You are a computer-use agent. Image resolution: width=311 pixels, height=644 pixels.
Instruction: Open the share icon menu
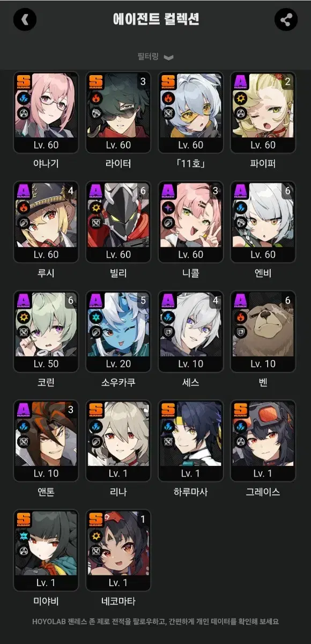[x=286, y=20]
